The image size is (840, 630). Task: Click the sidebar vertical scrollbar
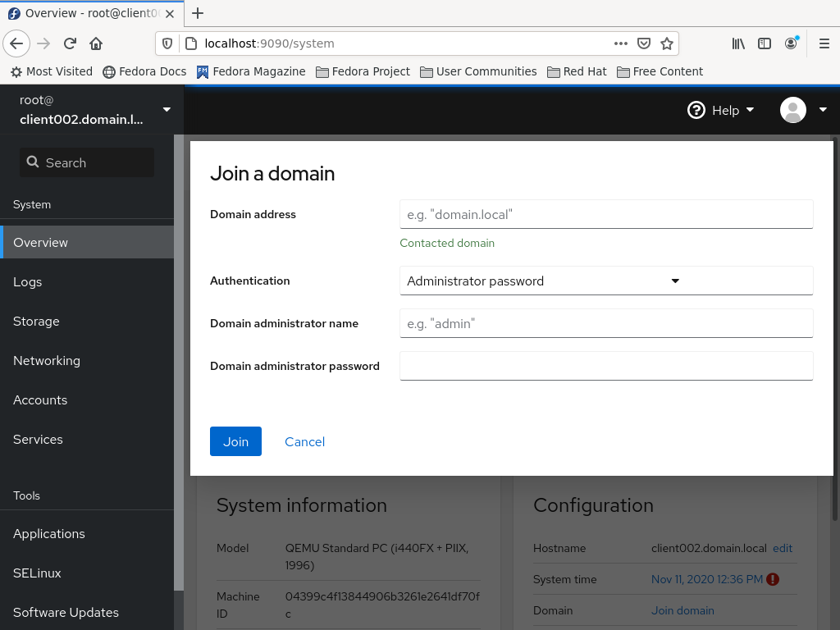[x=178, y=363]
